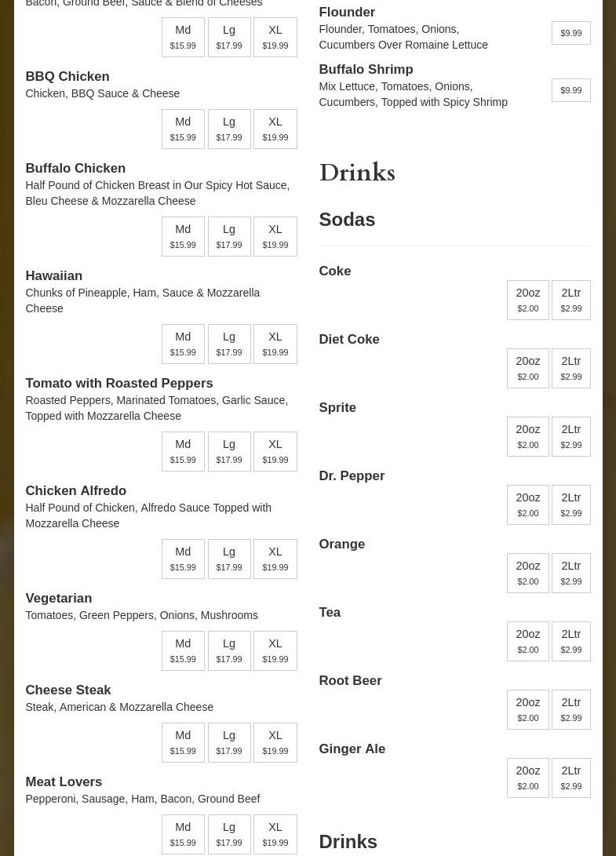Add Flounder salad for $9.99
Viewport: 616px width, 856px height.
click(570, 33)
